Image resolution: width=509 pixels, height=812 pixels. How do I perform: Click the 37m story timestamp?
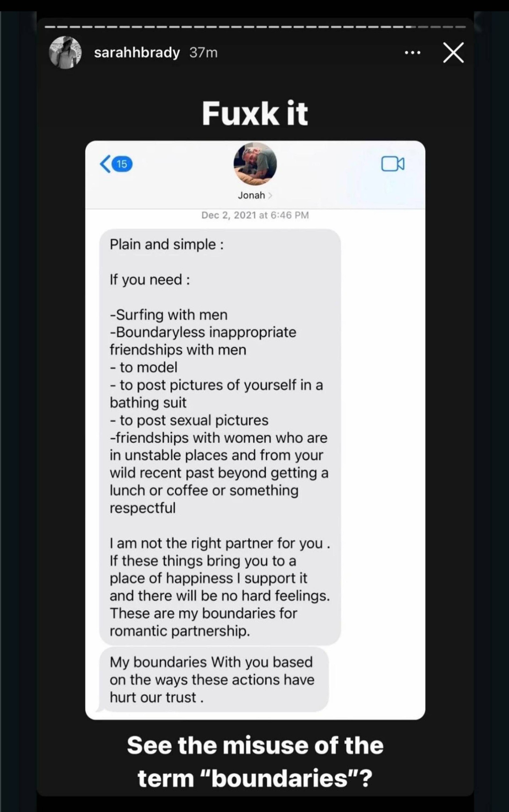(203, 53)
